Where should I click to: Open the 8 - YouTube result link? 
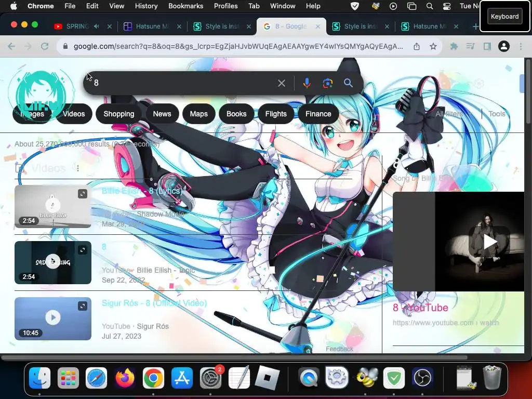[x=420, y=308]
